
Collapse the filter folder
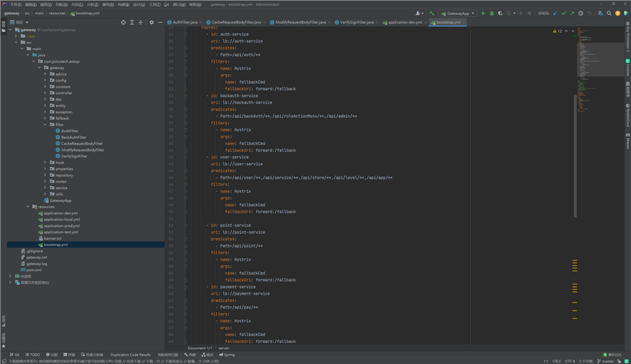click(x=45, y=125)
